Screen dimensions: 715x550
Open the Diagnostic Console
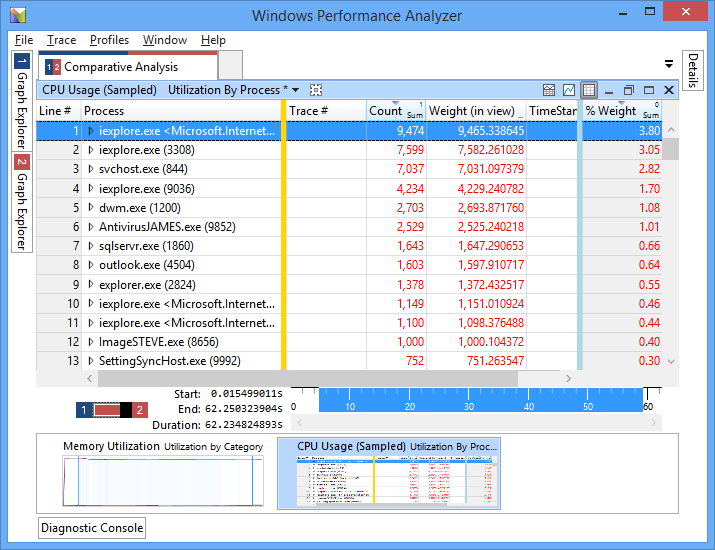[92, 528]
